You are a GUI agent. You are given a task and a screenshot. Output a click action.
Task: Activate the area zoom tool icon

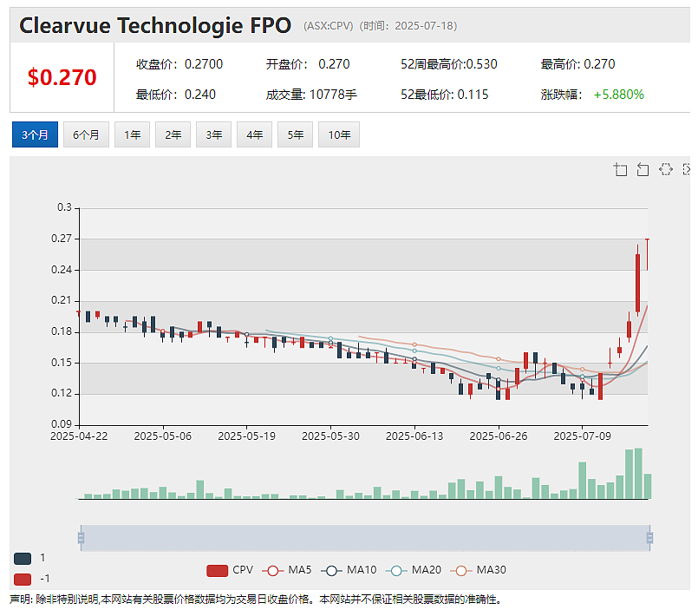click(x=620, y=170)
